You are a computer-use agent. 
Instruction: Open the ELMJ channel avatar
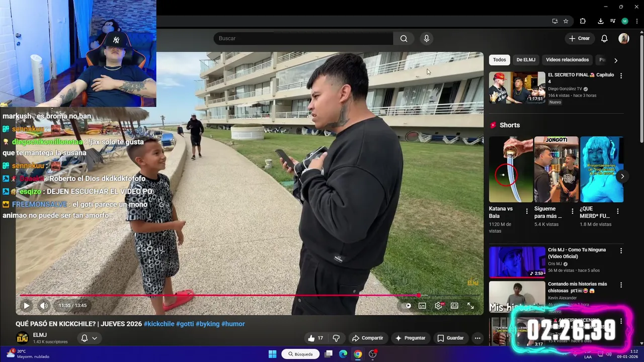coord(22,338)
